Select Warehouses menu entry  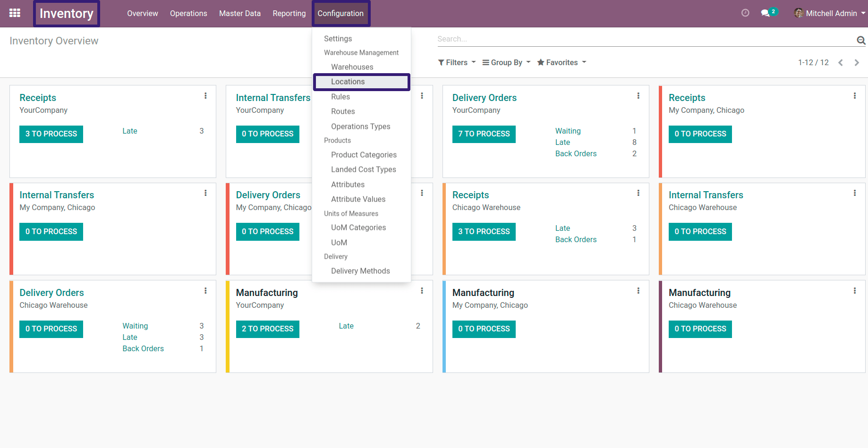352,67
